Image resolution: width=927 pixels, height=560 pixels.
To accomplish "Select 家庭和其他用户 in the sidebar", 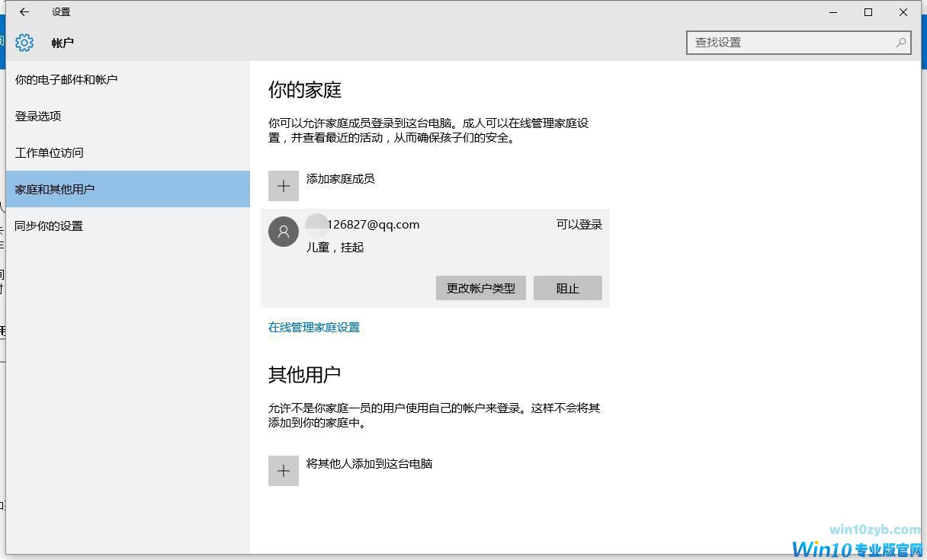I will coord(55,189).
